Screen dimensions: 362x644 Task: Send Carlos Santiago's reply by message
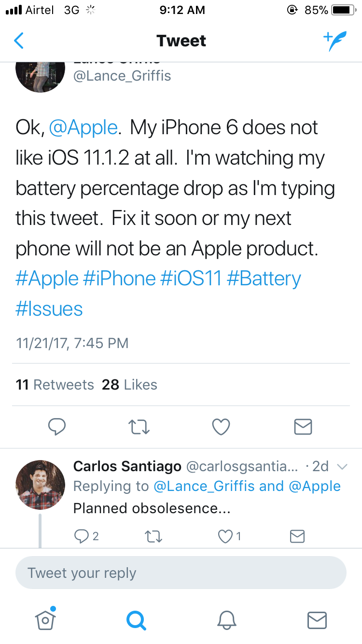tap(297, 536)
